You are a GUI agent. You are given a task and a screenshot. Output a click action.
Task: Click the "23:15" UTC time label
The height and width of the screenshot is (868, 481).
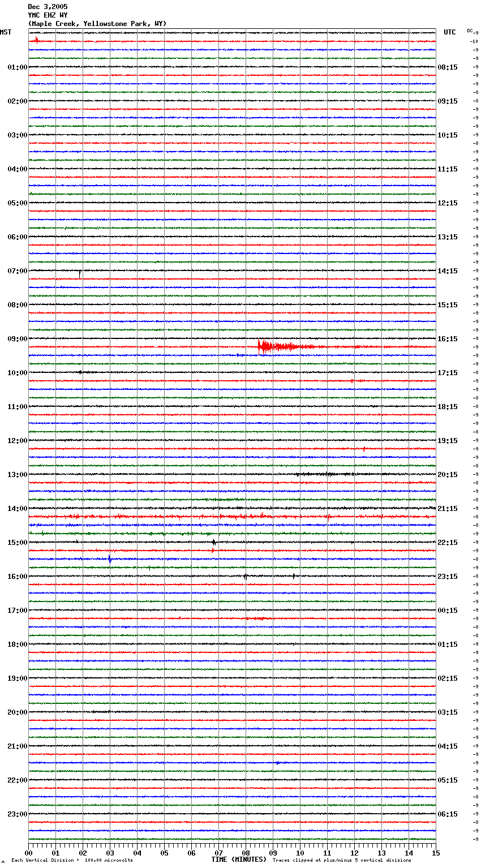448,577
